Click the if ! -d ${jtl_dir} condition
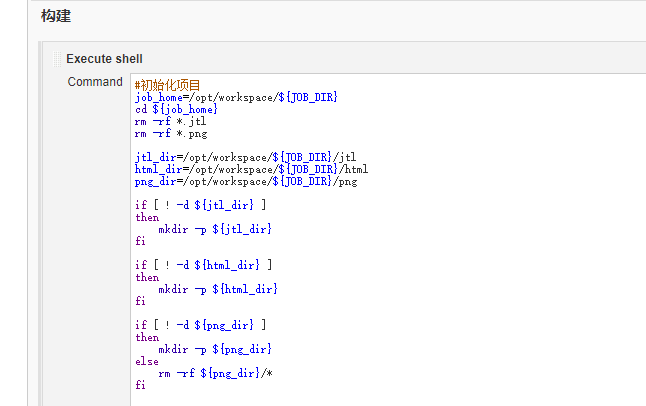Screen dimensions: 646x406 (x=200, y=205)
